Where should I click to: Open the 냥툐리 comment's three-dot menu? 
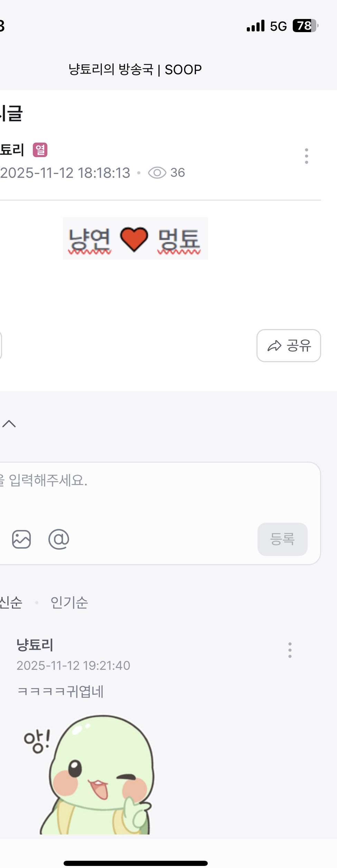(290, 650)
